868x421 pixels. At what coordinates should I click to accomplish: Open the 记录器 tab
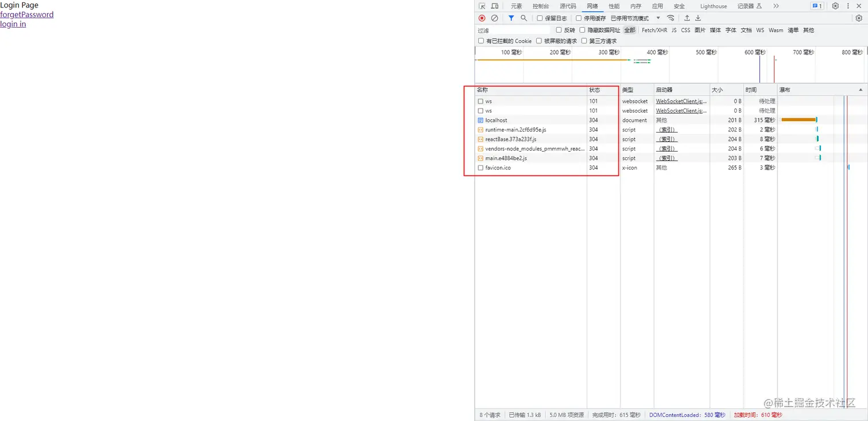(x=749, y=6)
